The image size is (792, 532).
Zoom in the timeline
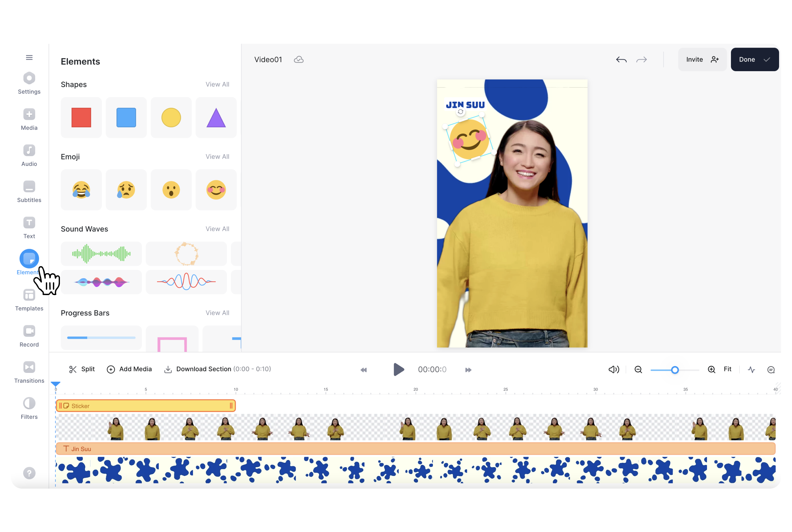click(x=711, y=370)
